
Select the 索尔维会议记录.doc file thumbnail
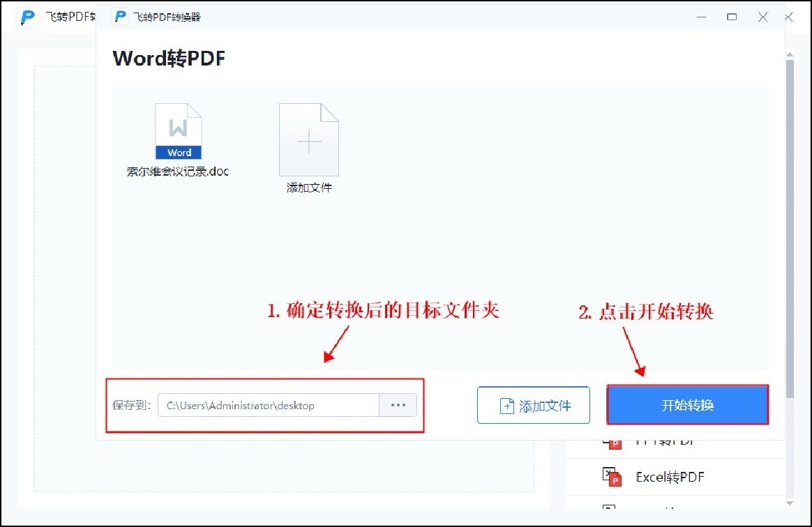tap(179, 138)
